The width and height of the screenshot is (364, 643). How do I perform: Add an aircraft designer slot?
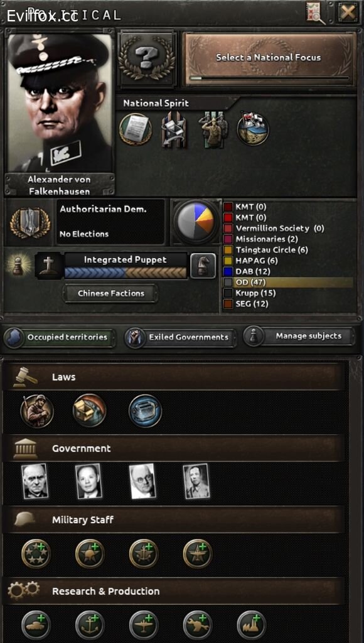click(144, 625)
